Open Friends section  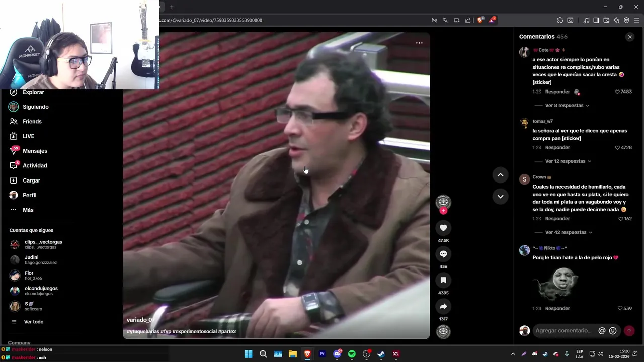[x=26, y=121]
